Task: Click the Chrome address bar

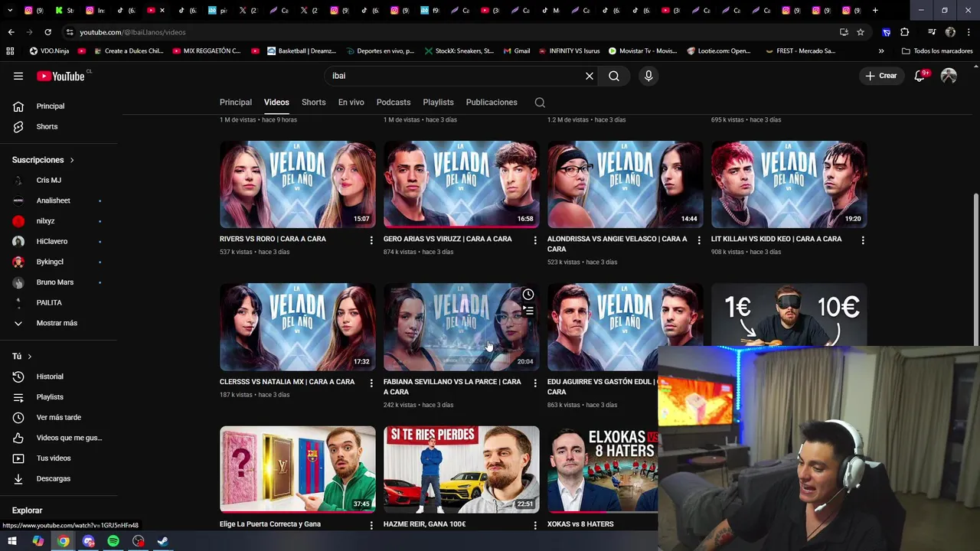Action: 452,32
